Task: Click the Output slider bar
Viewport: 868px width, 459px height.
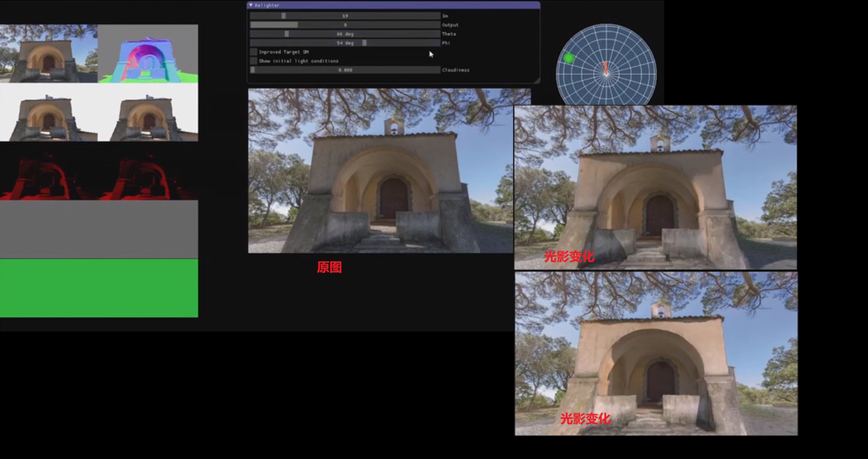Action: click(345, 25)
